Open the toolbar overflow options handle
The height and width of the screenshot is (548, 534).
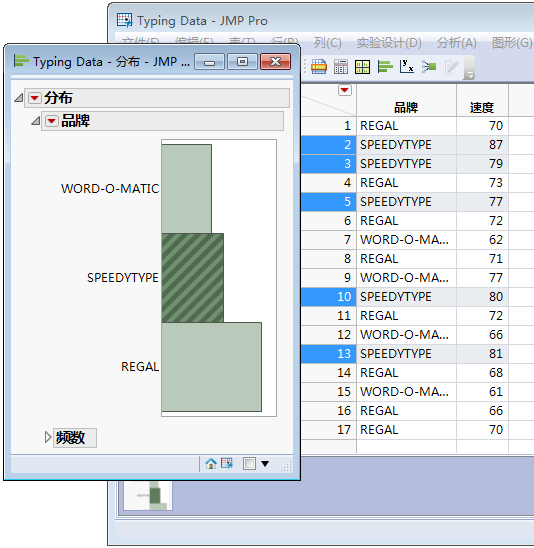[470, 75]
